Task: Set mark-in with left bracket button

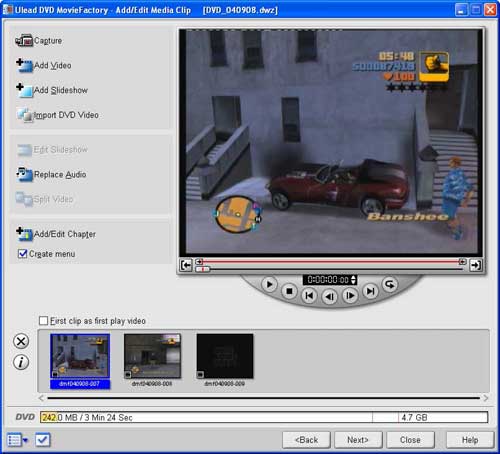Action: 186,265
